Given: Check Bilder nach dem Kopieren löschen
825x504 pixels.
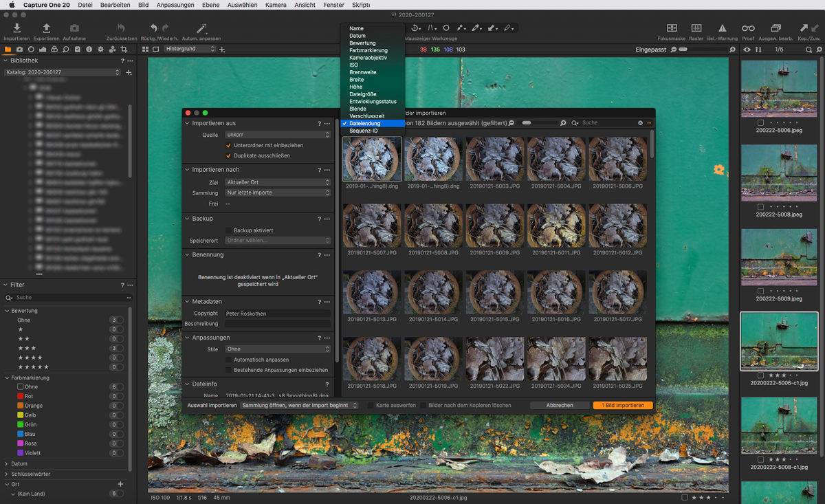Looking at the screenshot, I should [x=423, y=406].
